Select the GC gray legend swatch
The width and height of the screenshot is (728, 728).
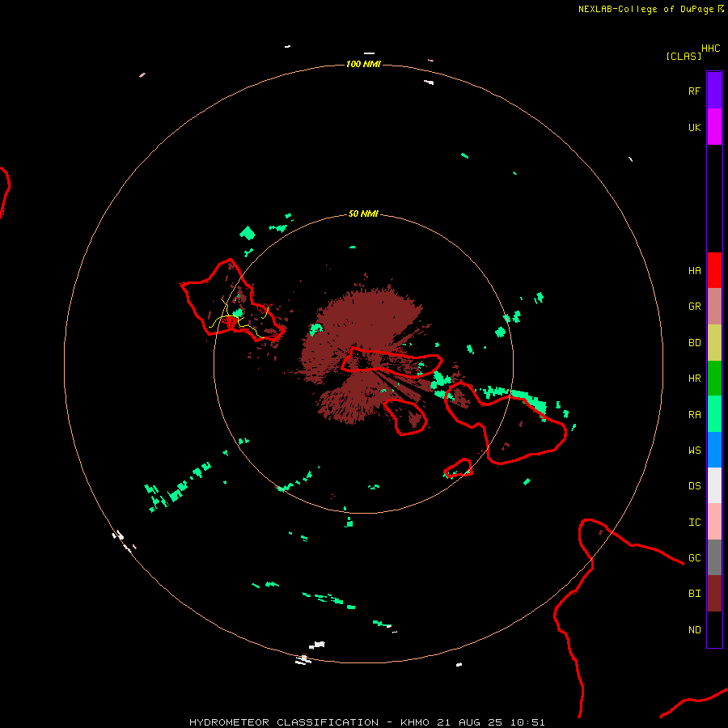(714, 557)
